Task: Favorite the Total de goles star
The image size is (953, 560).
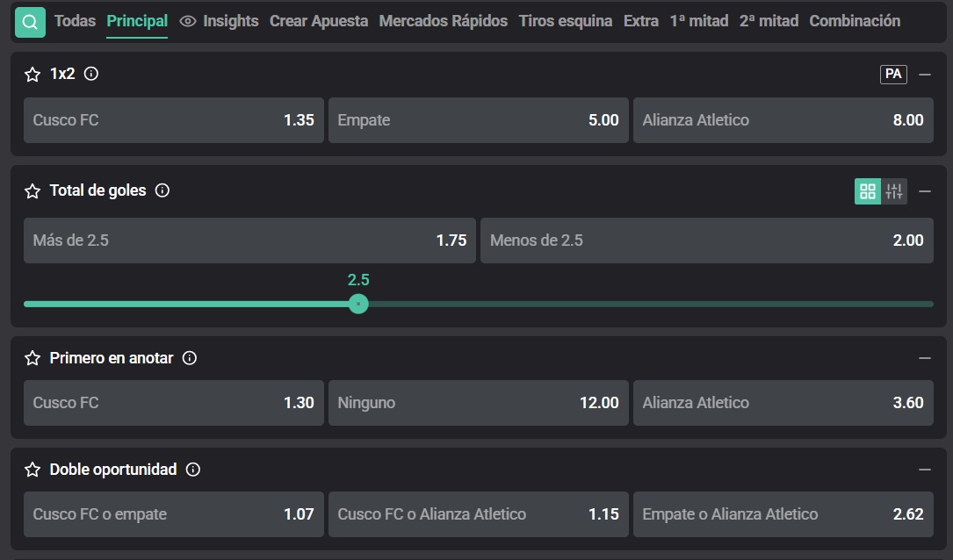Action: click(32, 191)
